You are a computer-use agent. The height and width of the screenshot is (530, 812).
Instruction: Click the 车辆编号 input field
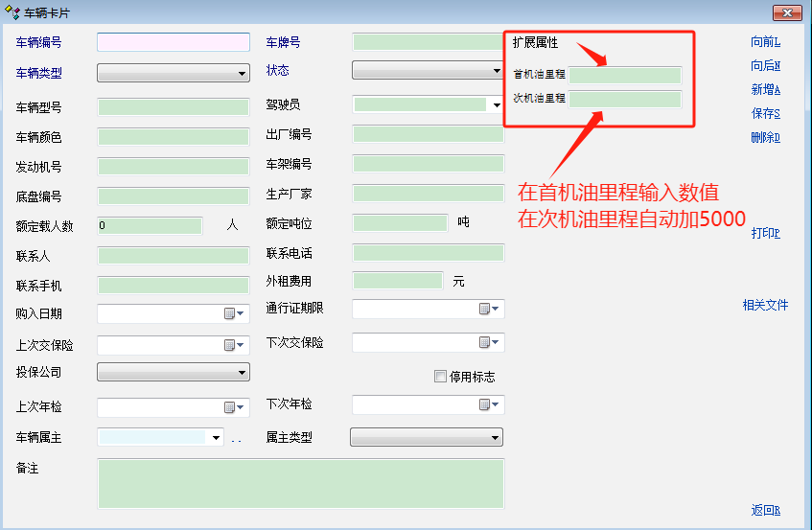pos(173,42)
